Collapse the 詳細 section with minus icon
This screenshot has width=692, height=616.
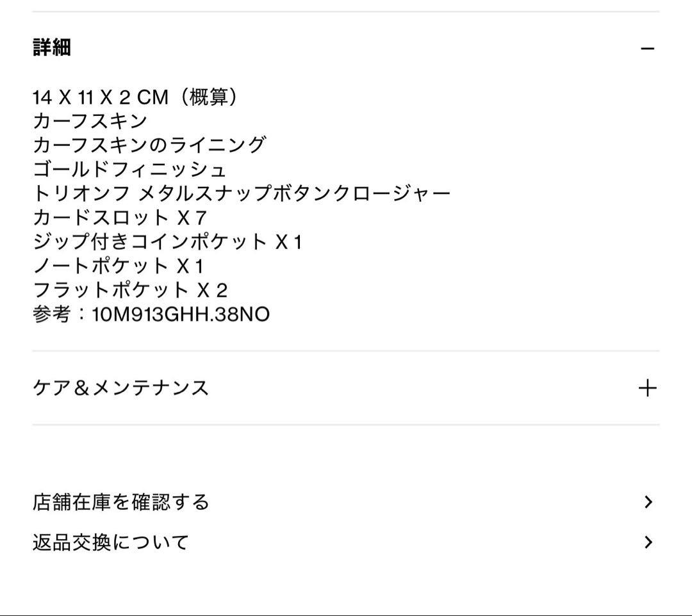pos(647,49)
